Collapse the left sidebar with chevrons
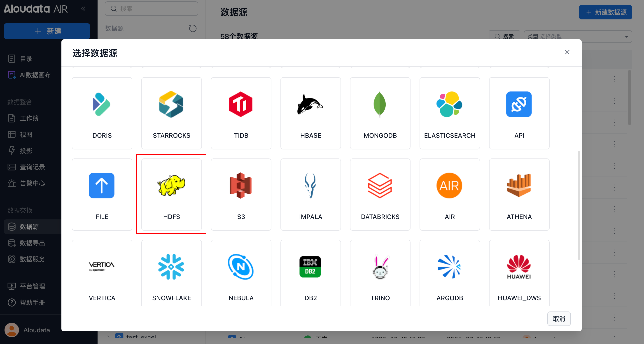The width and height of the screenshot is (644, 344). (83, 9)
